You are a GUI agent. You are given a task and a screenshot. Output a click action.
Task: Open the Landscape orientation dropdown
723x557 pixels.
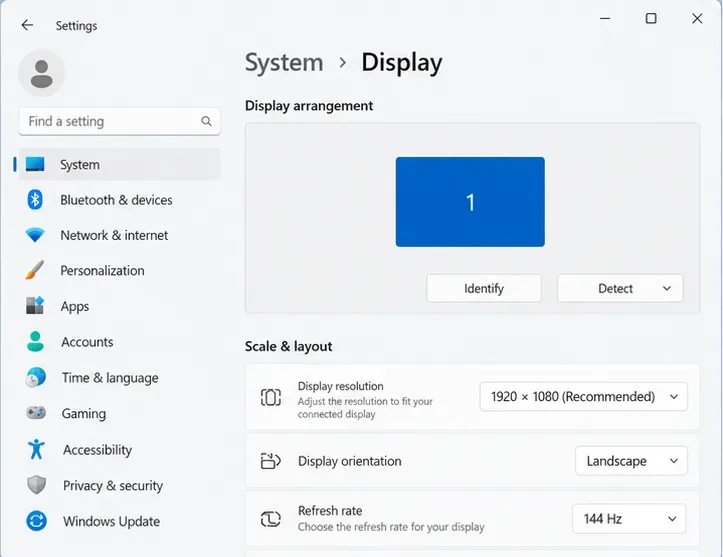[631, 461]
